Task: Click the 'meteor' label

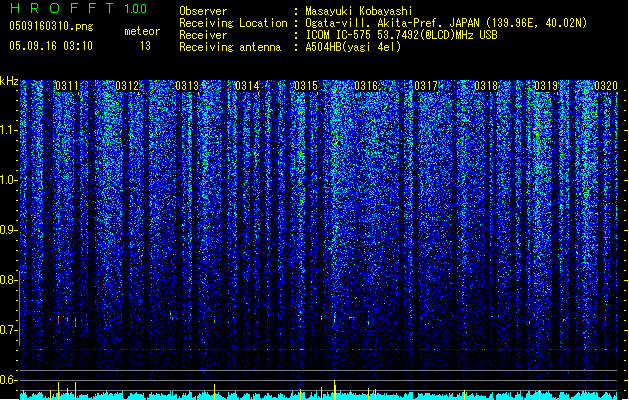Action: click(x=142, y=31)
